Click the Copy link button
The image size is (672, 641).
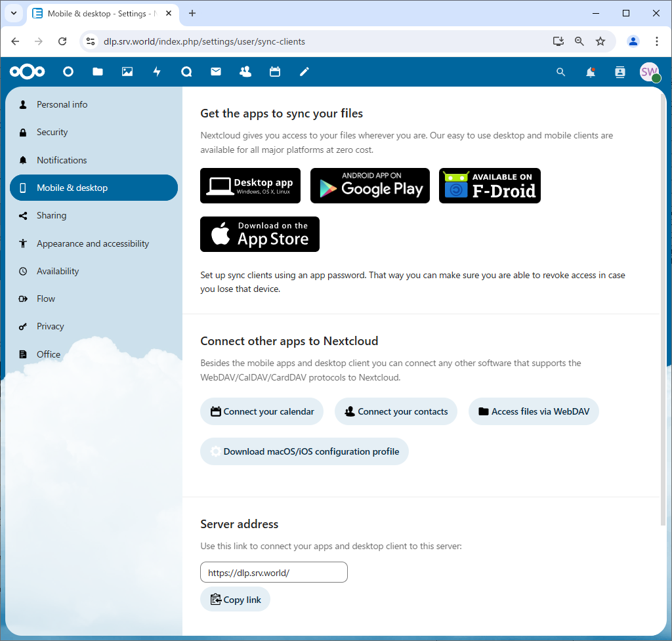236,600
